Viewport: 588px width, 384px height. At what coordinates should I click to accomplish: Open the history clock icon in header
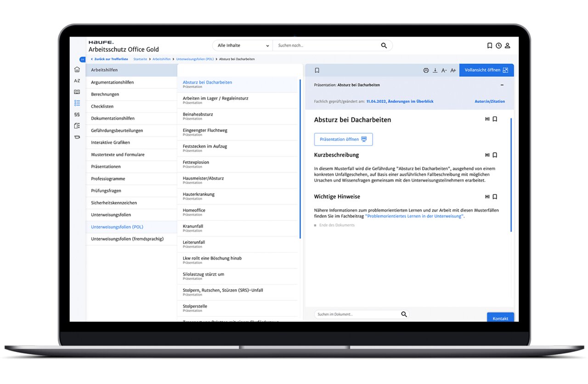pyautogui.click(x=498, y=46)
